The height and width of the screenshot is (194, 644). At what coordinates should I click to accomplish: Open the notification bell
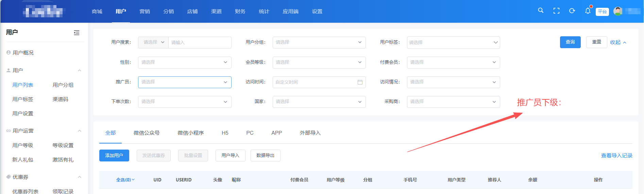coord(588,11)
